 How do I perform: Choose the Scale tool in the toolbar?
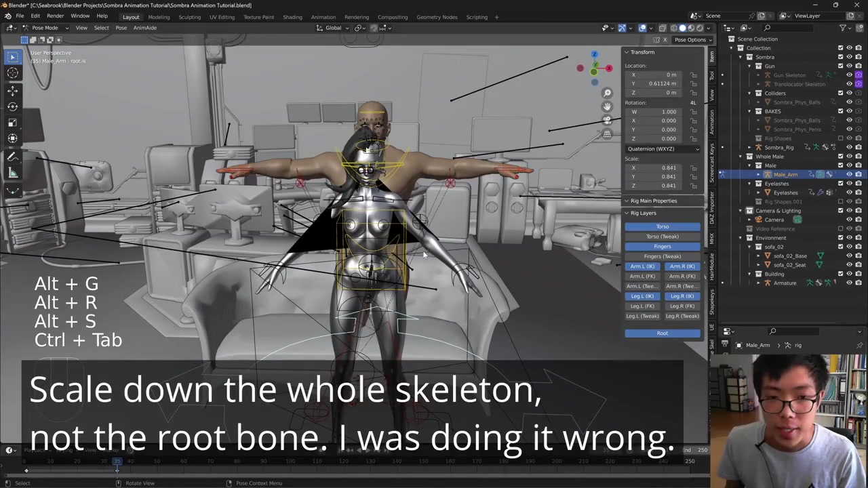pyautogui.click(x=12, y=123)
